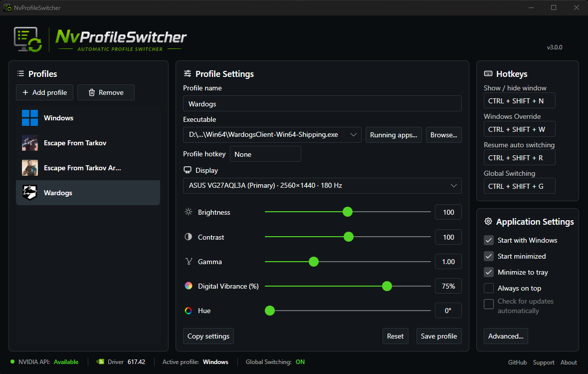Click the Active profile Windows status text
588x374 pixels.
(x=215, y=362)
